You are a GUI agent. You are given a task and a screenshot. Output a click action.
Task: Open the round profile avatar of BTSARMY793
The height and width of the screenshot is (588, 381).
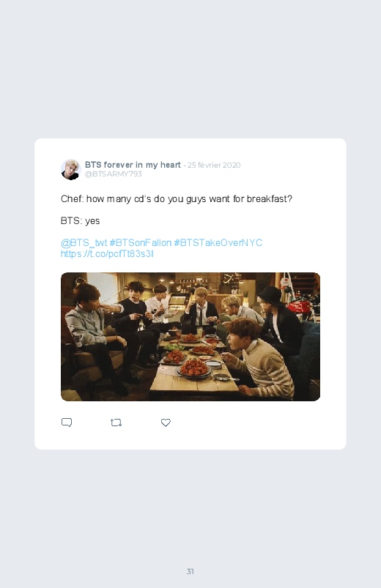pyautogui.click(x=71, y=169)
